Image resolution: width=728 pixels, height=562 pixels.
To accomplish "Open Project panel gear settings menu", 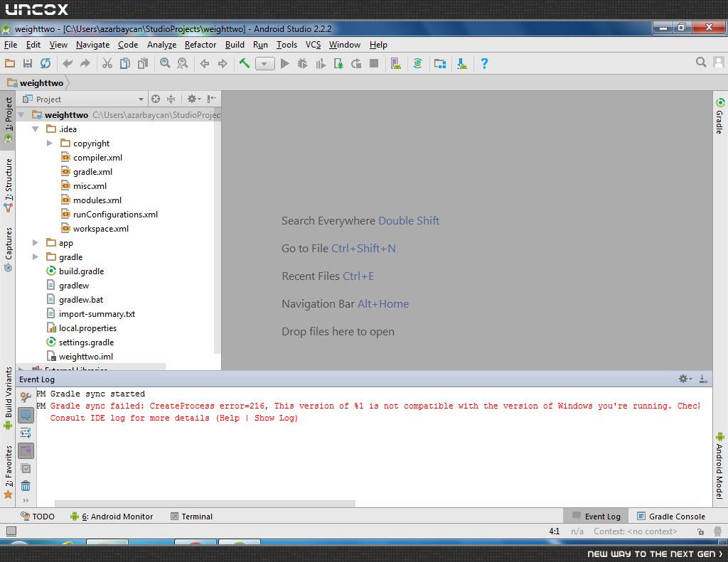I will coord(194,99).
